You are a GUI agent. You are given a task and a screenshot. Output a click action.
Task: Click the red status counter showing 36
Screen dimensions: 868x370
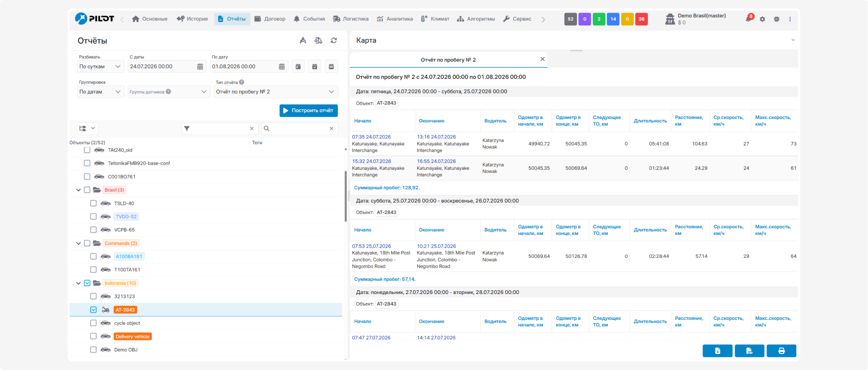641,19
